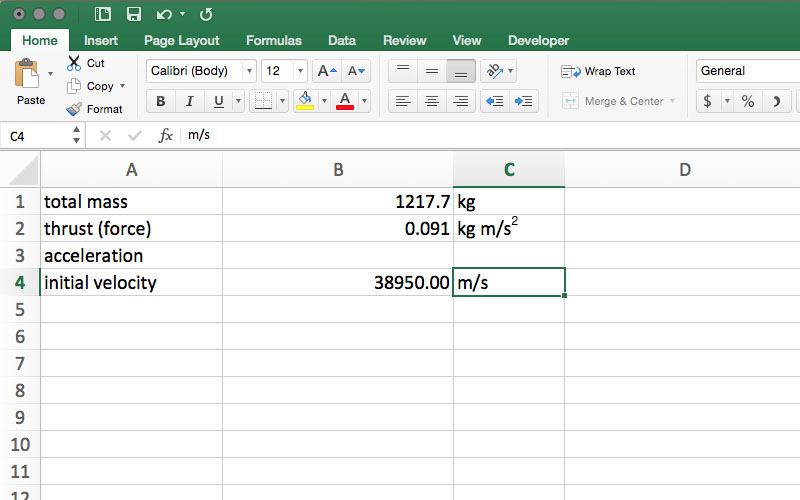800x500 pixels.
Task: Toggle Bold formatting
Action: click(160, 101)
